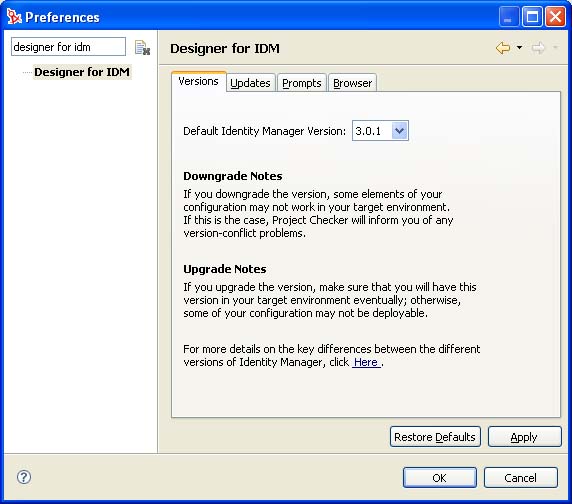Viewport: 572px width, 504px height.
Task: Close the Preferences window
Action: [x=555, y=17]
